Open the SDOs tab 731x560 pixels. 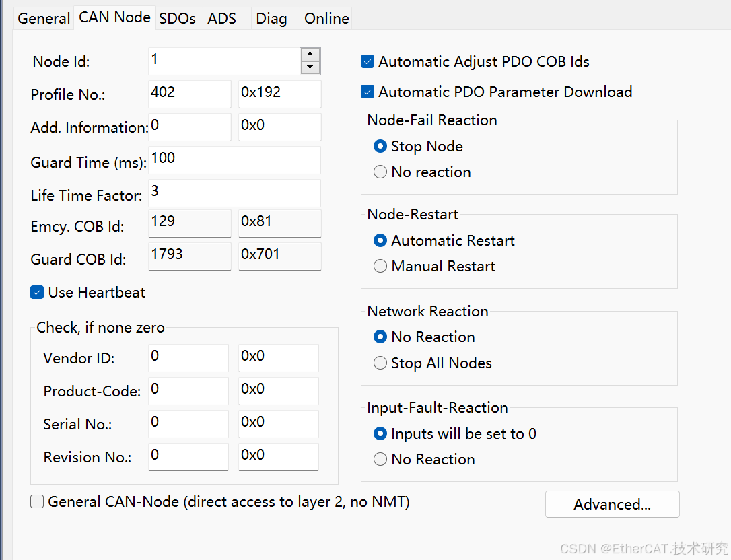pyautogui.click(x=177, y=18)
